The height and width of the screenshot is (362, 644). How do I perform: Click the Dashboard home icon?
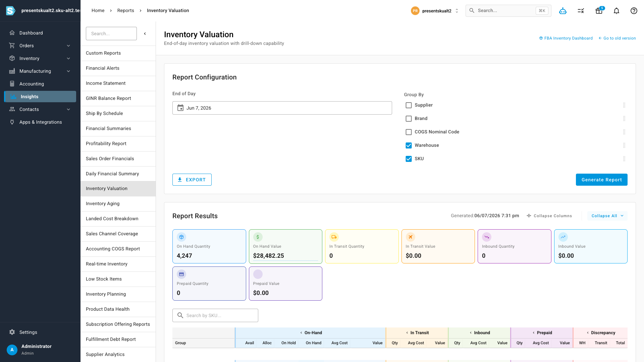pos(12,33)
